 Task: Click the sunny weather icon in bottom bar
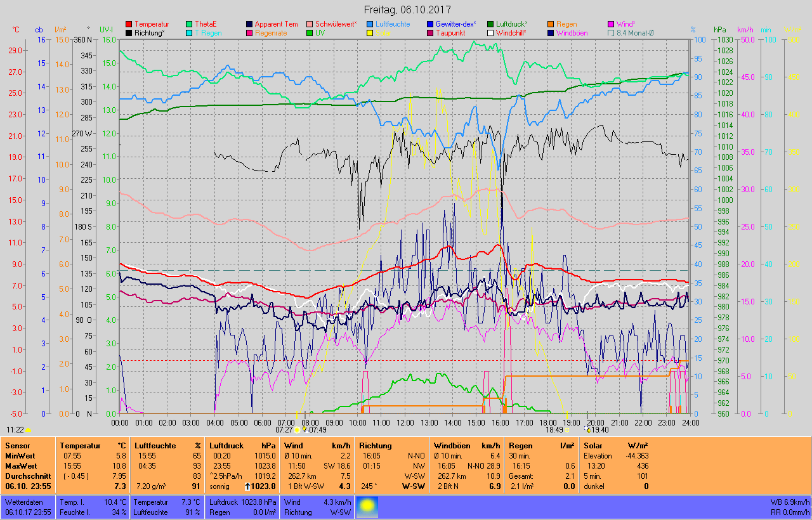click(367, 506)
